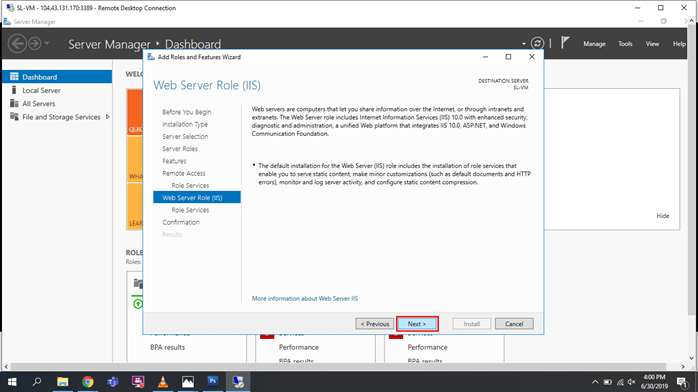Open Role Services under Remote Access

point(190,186)
